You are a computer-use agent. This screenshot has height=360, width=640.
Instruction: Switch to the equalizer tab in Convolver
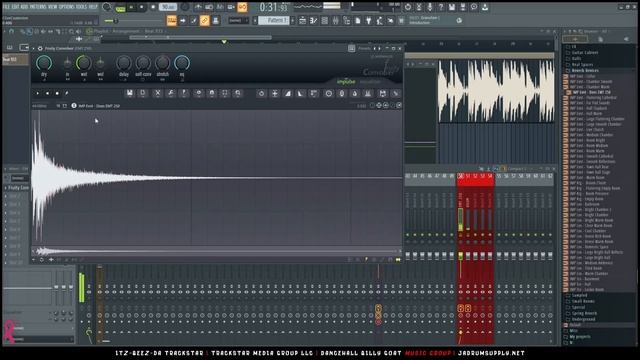(370, 82)
